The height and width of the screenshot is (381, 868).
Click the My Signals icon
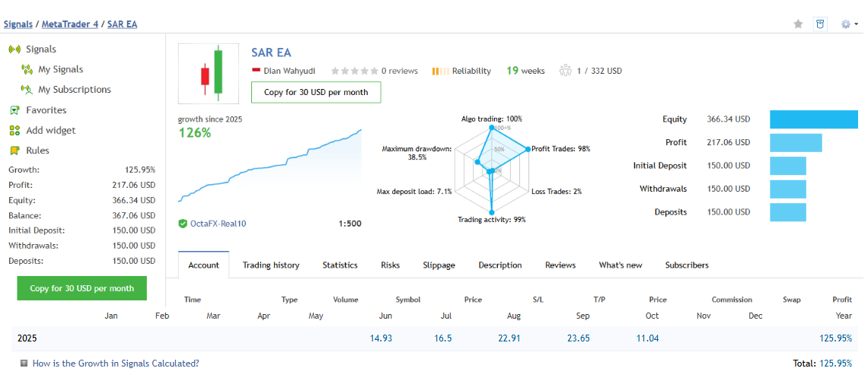[27, 70]
